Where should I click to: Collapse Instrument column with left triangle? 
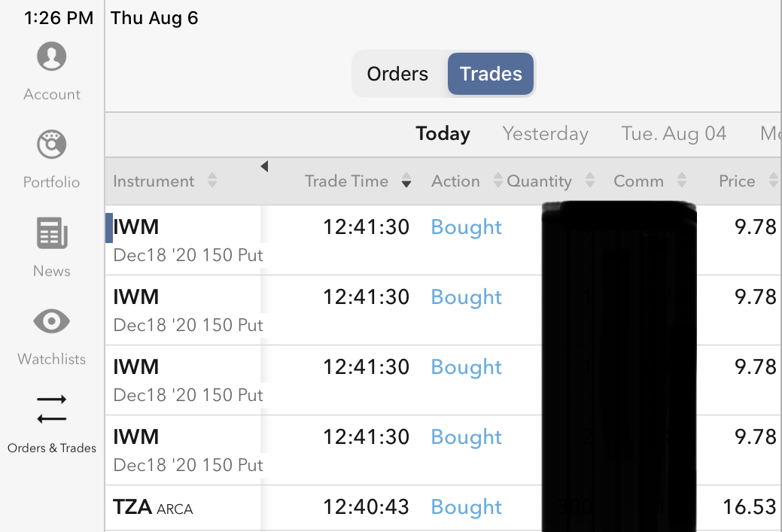264,166
